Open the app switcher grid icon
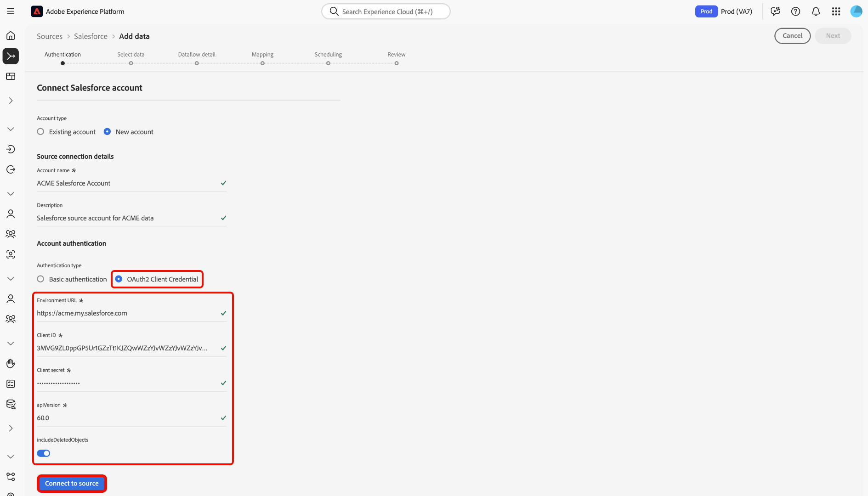This screenshot has width=868, height=496. point(836,11)
